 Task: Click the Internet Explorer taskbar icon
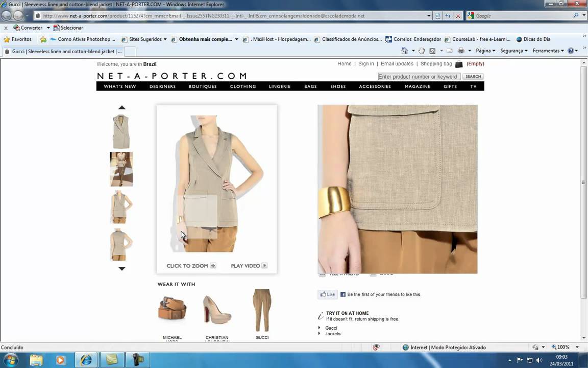[86, 360]
